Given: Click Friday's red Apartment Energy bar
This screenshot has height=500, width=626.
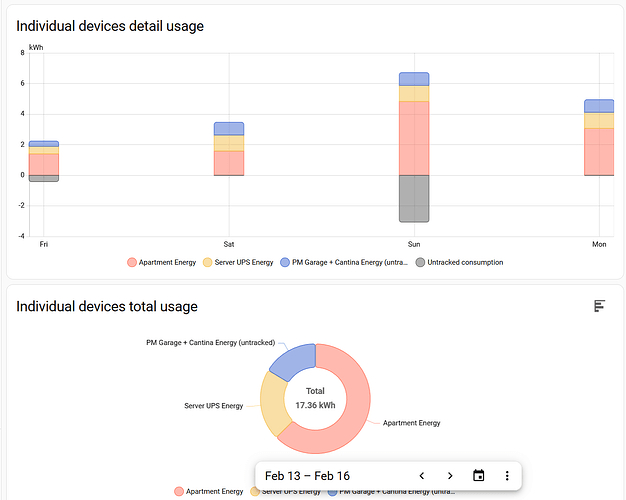Looking at the screenshot, I should tap(44, 163).
